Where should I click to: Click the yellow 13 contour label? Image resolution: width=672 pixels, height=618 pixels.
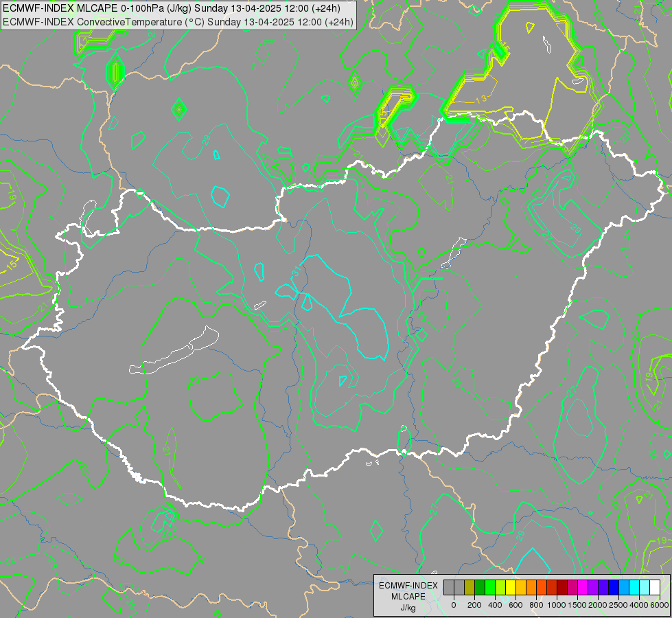tap(481, 99)
